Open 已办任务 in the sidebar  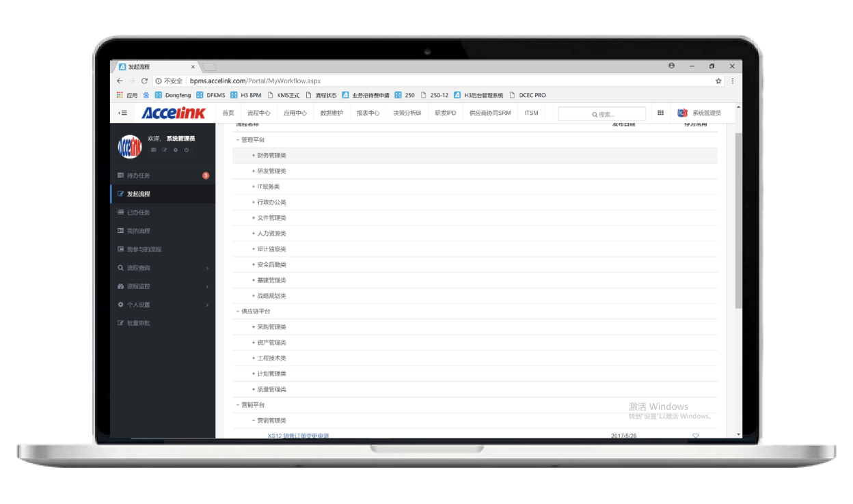coord(163,212)
